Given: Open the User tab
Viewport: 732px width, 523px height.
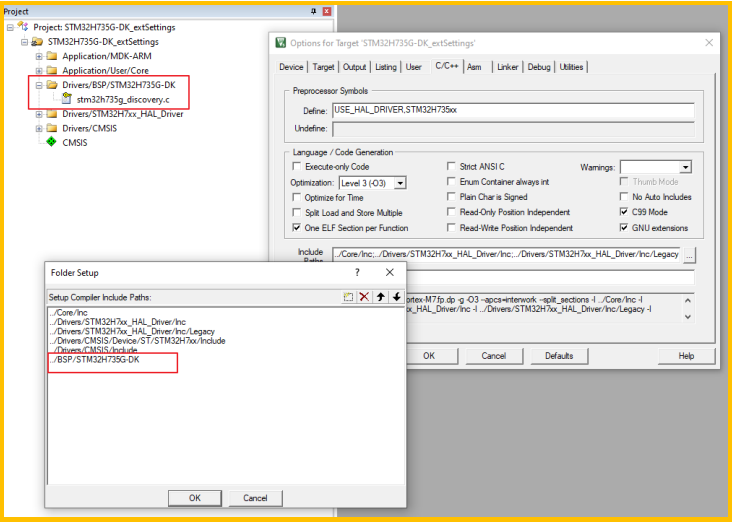Looking at the screenshot, I should click(414, 67).
